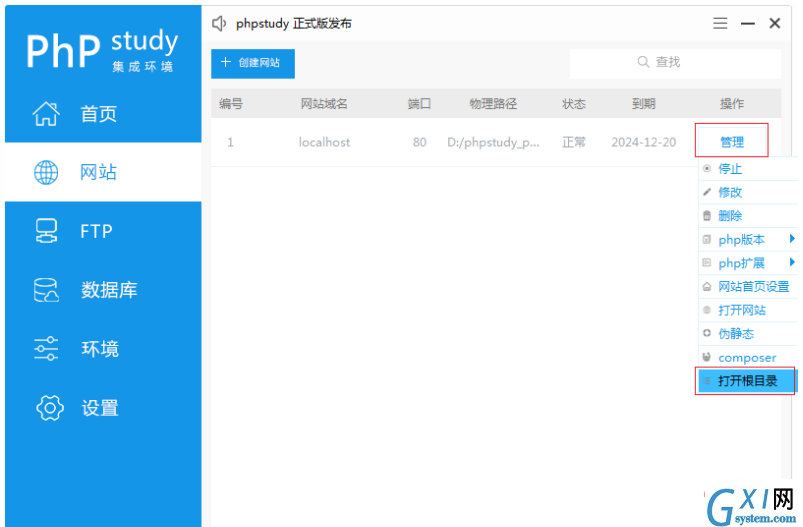Click the icon beside php扩展
The height and width of the screenshot is (527, 803).
(707, 263)
